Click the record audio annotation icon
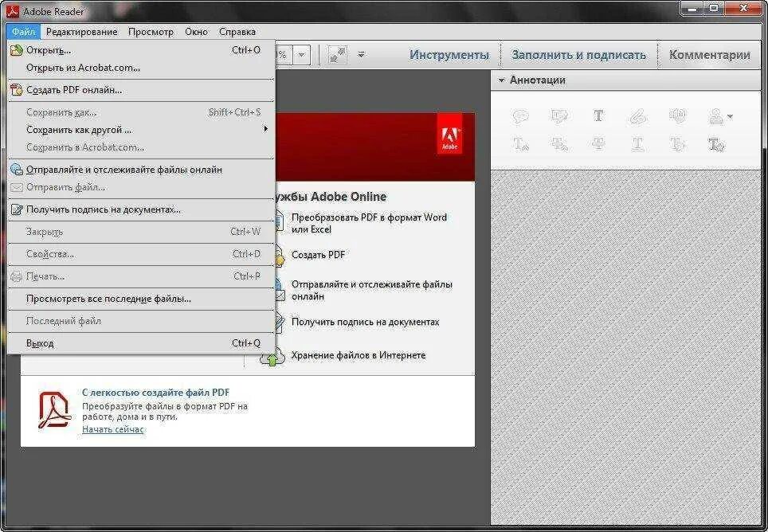The width and height of the screenshot is (768, 532). coord(677,116)
